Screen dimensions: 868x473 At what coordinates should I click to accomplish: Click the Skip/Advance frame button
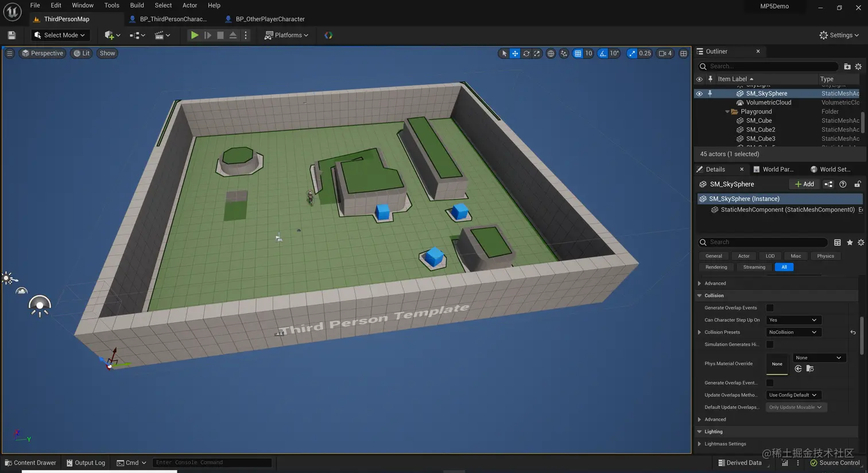208,35
